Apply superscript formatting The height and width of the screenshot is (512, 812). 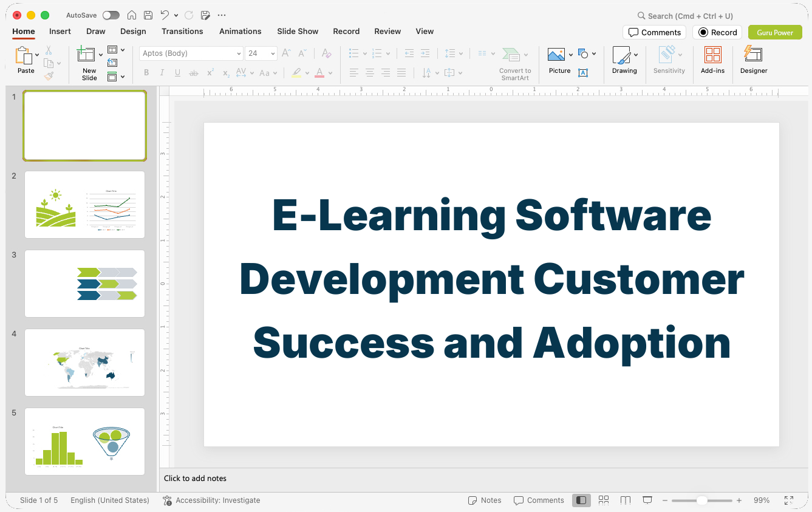pos(210,73)
